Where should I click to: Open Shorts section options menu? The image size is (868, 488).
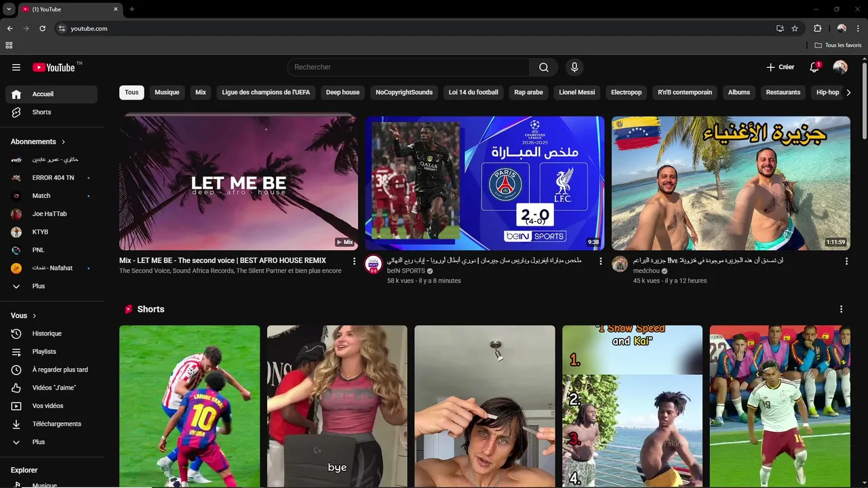coord(842,309)
